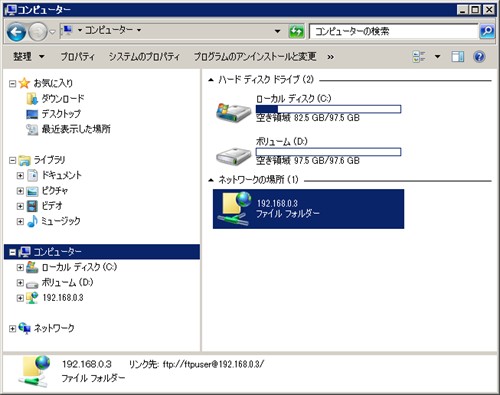The image size is (500, 395).
Task: Click the details pane network folder icon
Action: click(35, 372)
